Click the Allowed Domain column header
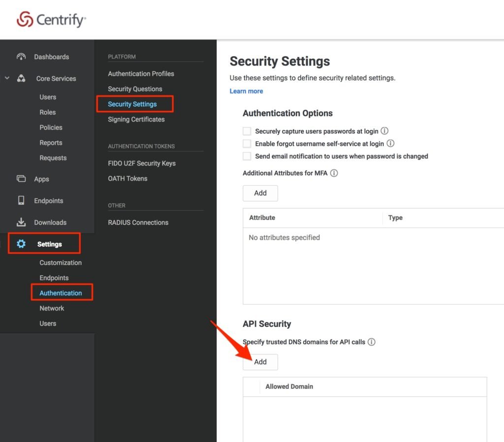 [289, 386]
